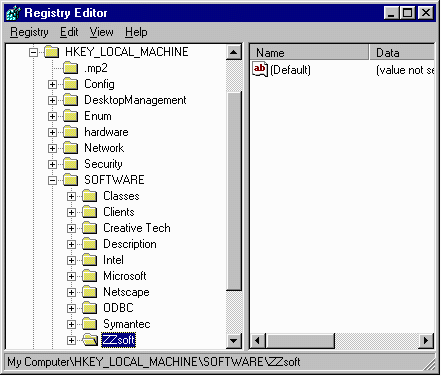Screen dimensions: 441x376
Task: Click the Clients folder icon
Action: (x=90, y=212)
